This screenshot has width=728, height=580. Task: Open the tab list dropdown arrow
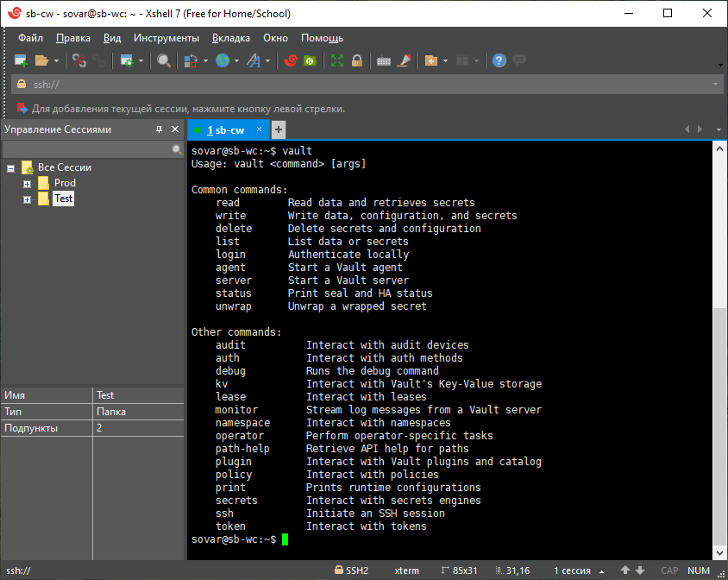719,129
